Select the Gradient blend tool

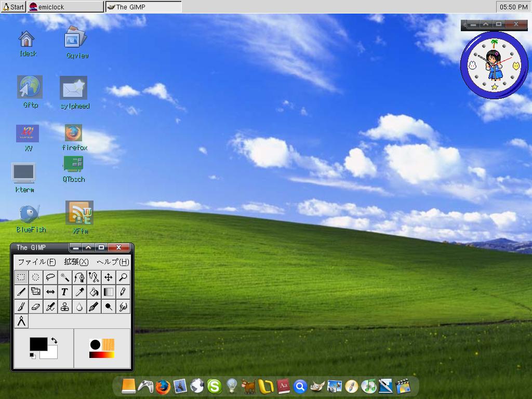point(109,291)
